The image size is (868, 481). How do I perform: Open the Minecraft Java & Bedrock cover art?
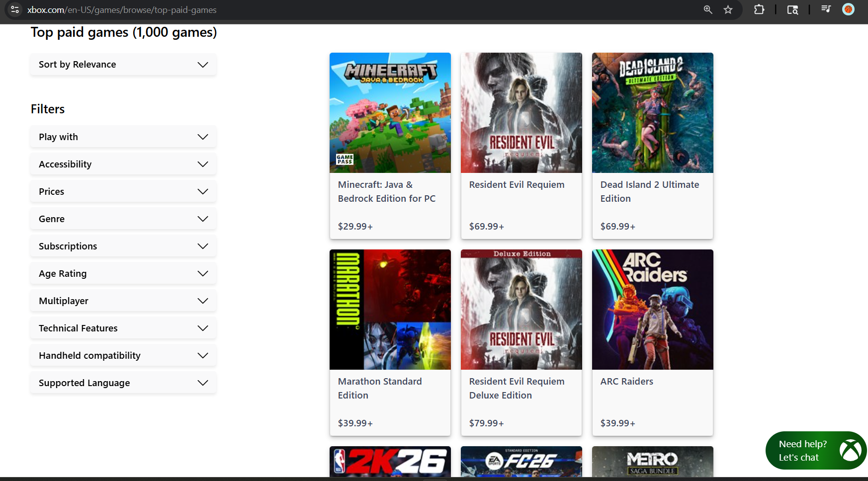(x=390, y=113)
